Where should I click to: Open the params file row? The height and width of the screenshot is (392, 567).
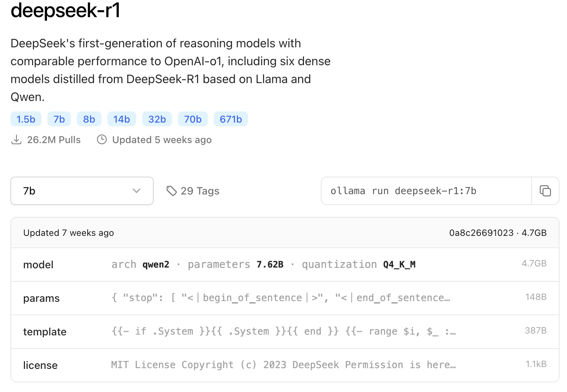point(285,298)
